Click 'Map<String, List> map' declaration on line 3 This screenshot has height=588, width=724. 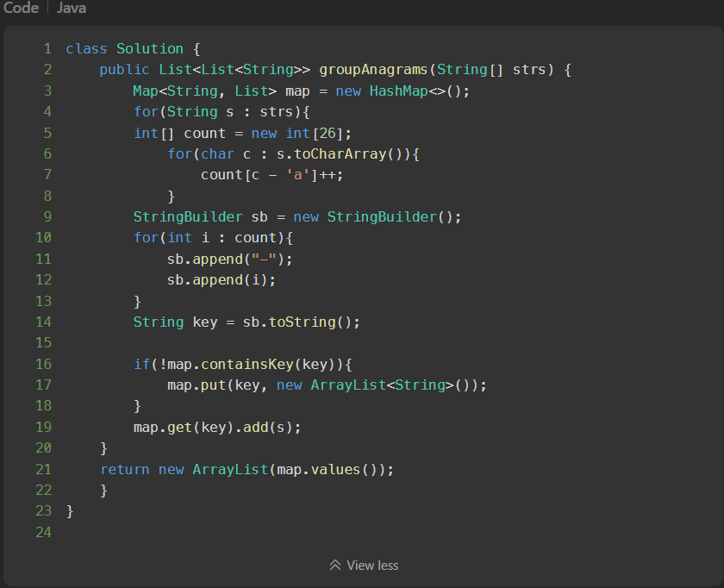point(222,91)
